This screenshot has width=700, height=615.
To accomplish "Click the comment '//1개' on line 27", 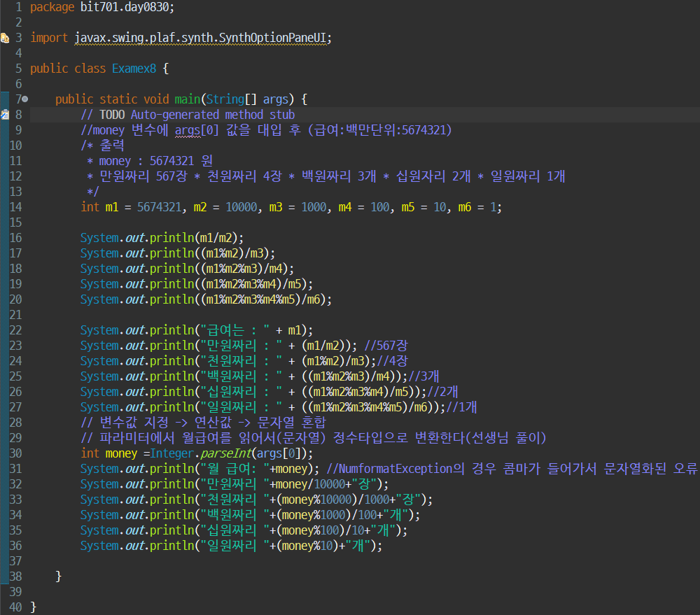I will point(461,407).
